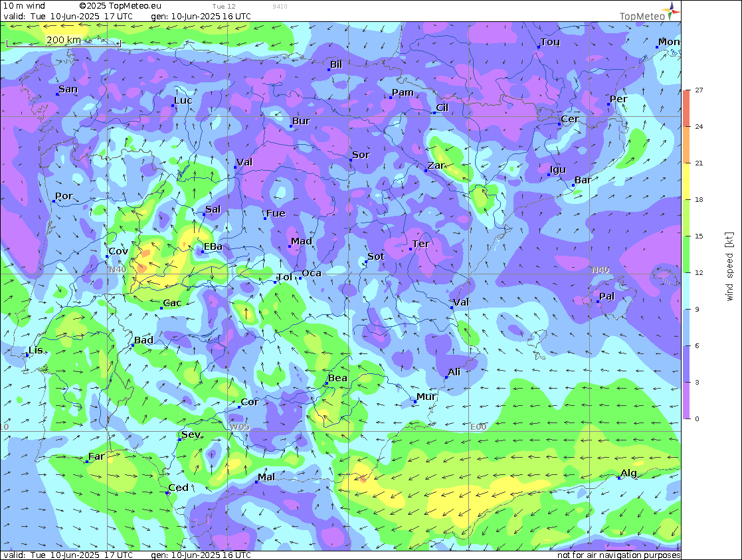The image size is (742, 560).
Task: Click the Per city label
Action: pos(618,98)
